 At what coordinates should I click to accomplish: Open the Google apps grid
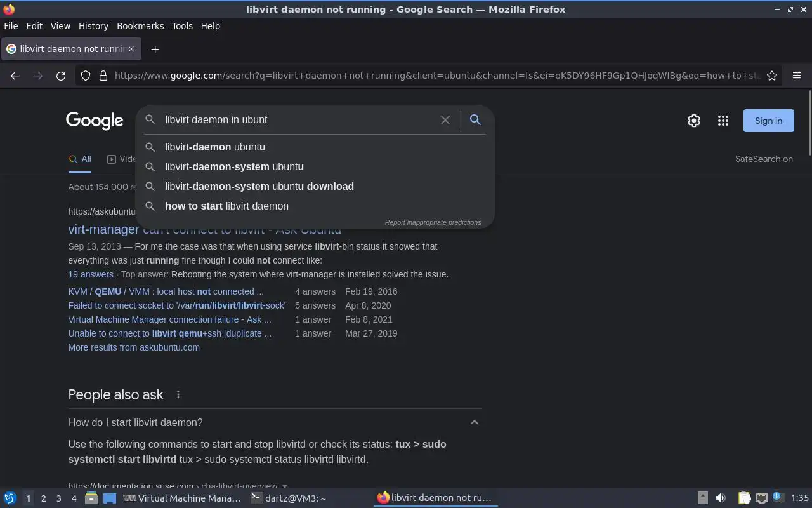pyautogui.click(x=723, y=121)
